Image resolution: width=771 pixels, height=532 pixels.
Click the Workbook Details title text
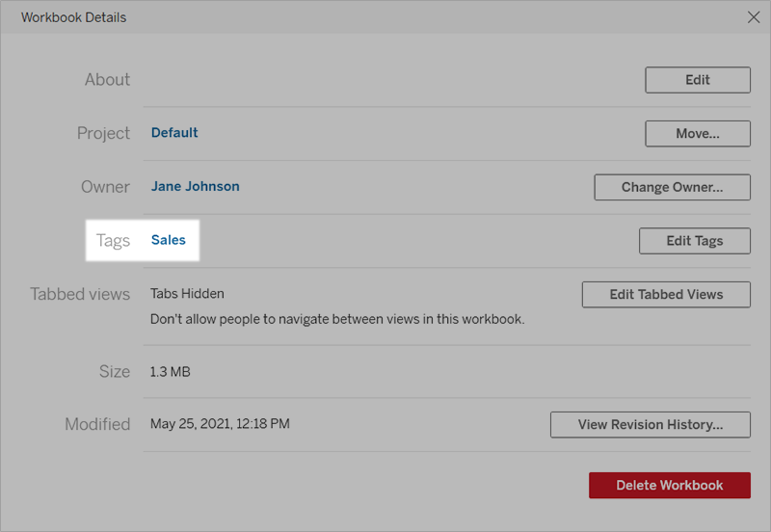[74, 17]
